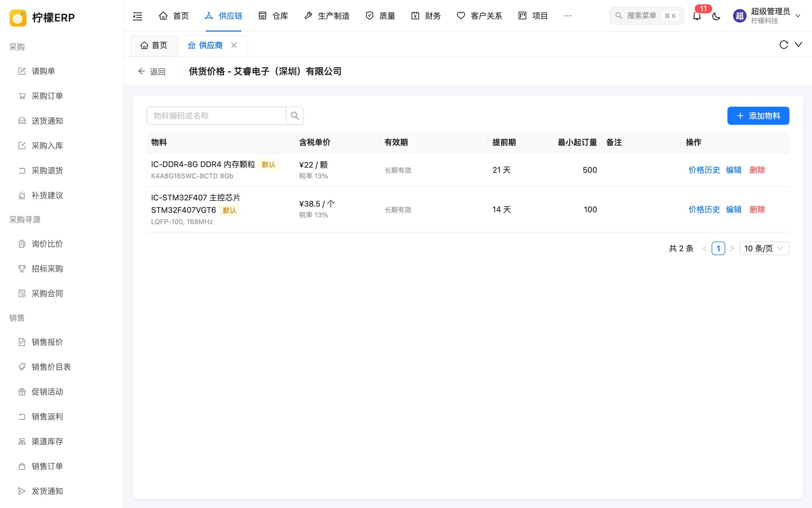Viewport: 812px width, 508px height.
Task: Collapse the sidebar menu icon
Action: (x=138, y=16)
